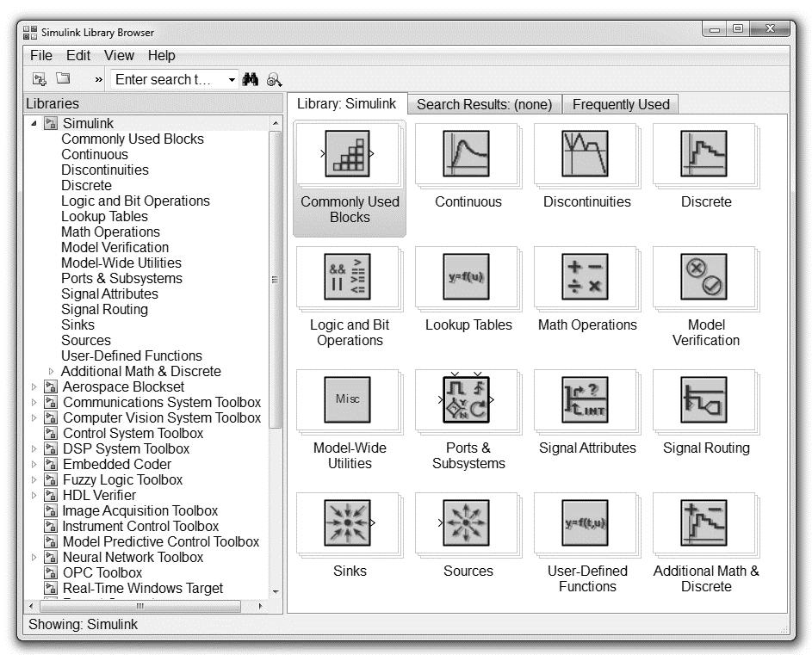Open the Edit menu
Image resolution: width=812 pixels, height=655 pixels.
pos(78,55)
